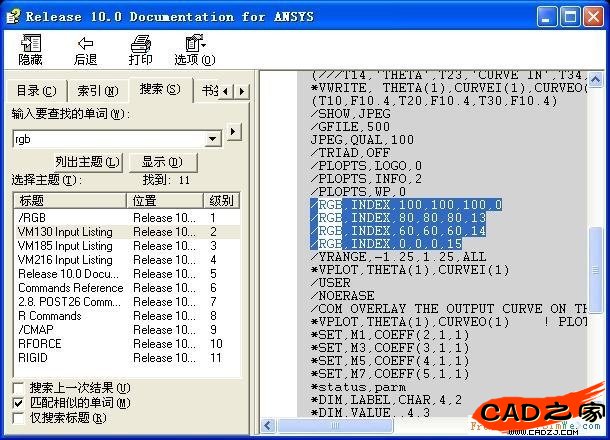Click horizontal scrollbar left arrow

(268, 426)
